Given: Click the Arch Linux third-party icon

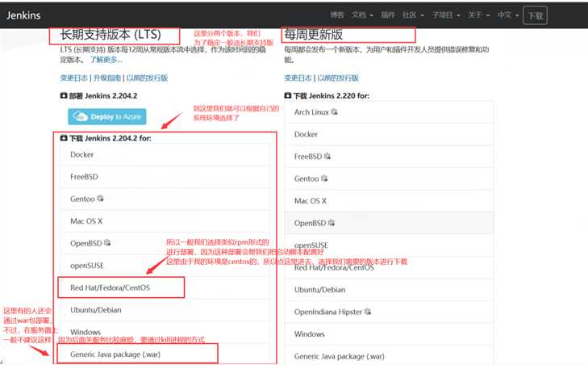Looking at the screenshot, I should click(334, 111).
